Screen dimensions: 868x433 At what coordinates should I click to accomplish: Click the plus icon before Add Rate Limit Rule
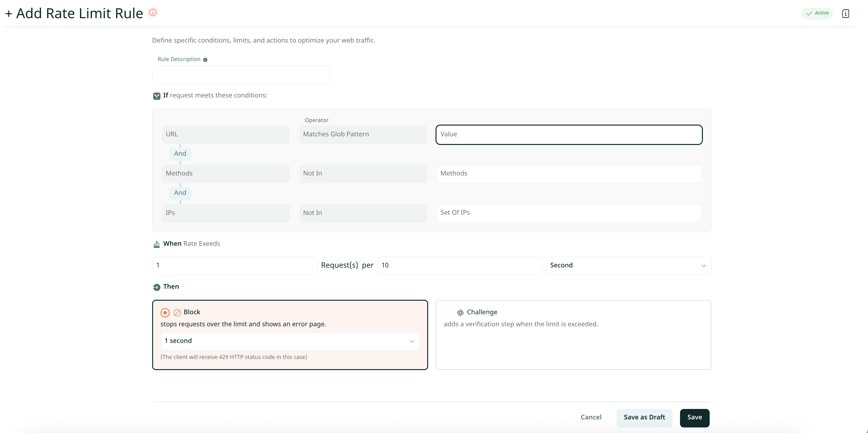click(x=9, y=14)
